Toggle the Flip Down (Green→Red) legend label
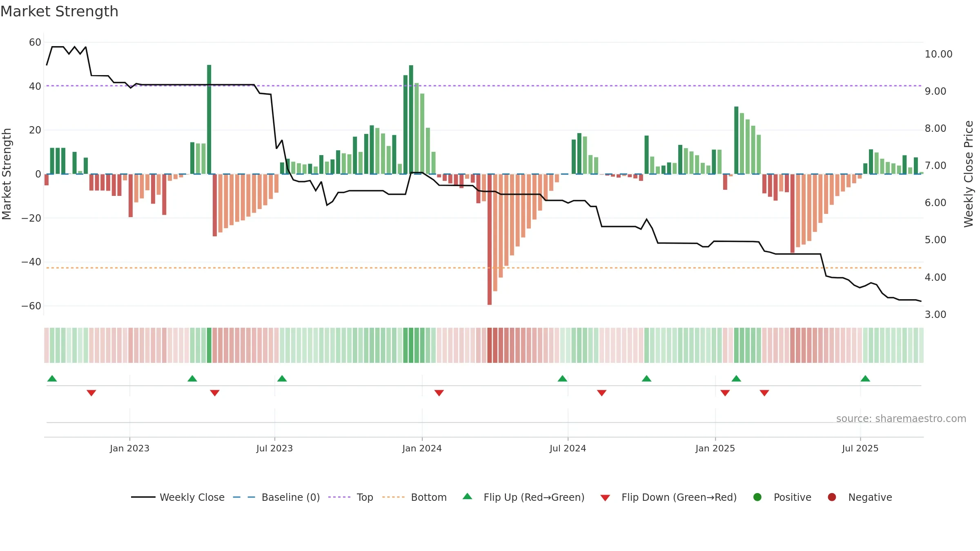Image resolution: width=980 pixels, height=551 pixels. 679,497
